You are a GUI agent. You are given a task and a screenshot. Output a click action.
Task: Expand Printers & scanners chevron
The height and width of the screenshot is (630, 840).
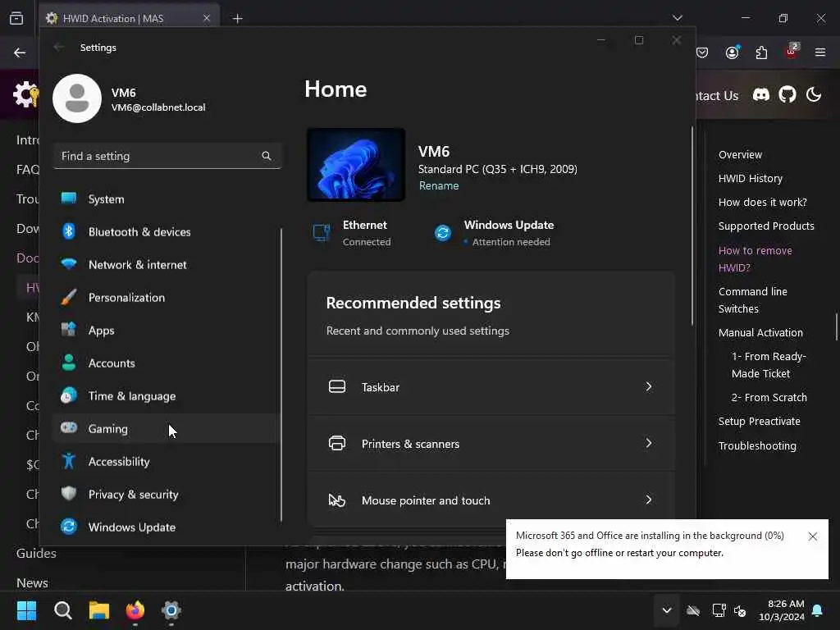(x=649, y=443)
